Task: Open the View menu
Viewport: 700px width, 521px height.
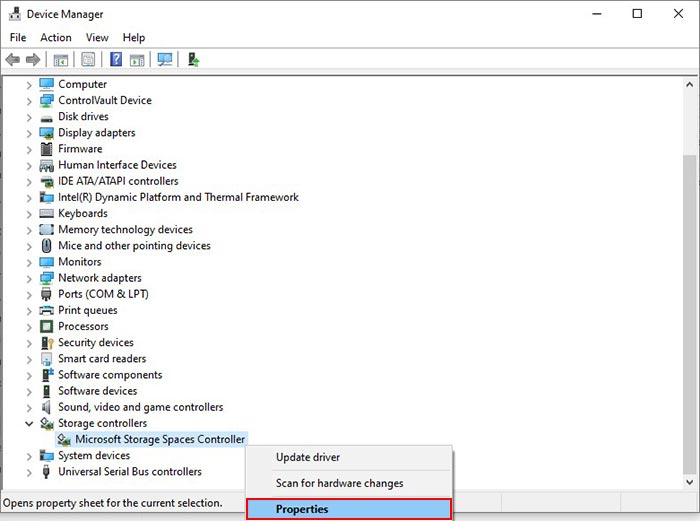Action: pos(97,38)
